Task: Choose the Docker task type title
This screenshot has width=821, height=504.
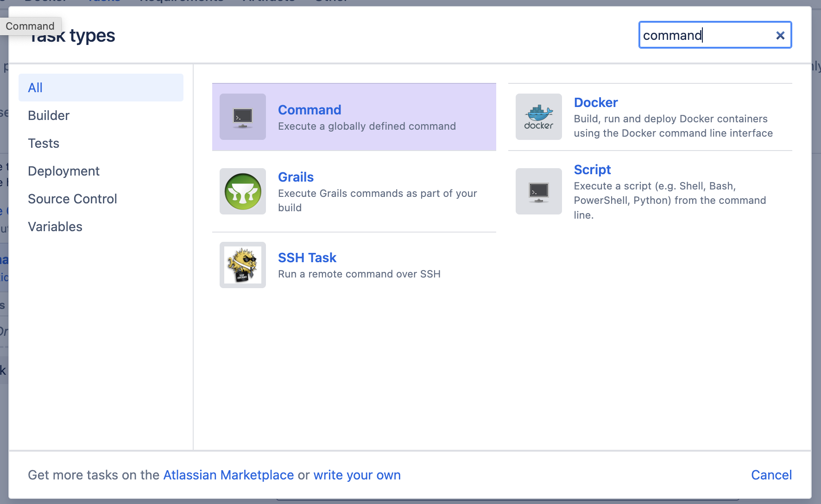Action: point(596,102)
